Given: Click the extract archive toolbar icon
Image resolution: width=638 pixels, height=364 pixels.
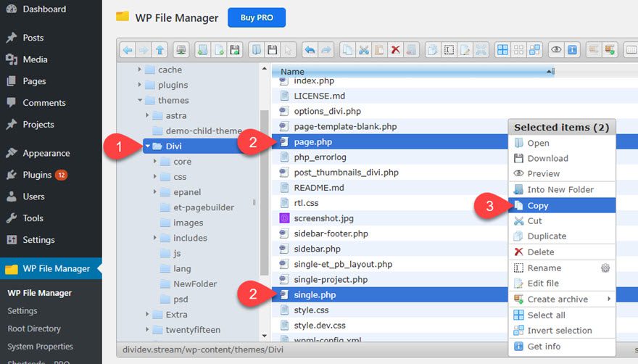Looking at the screenshot, I should click(x=594, y=50).
